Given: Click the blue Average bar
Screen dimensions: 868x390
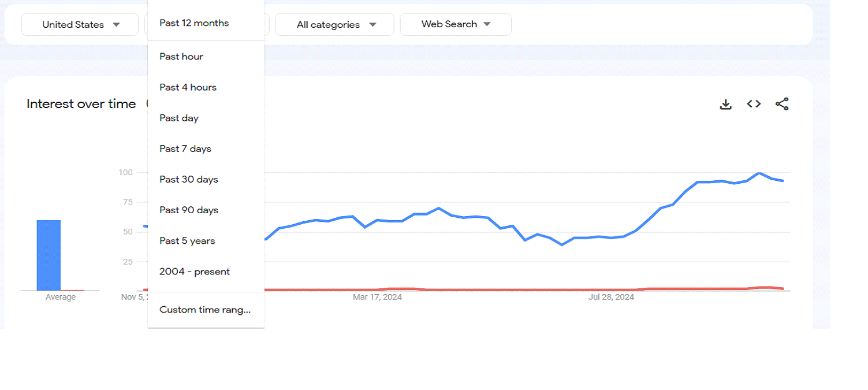Looking at the screenshot, I should coord(49,255).
